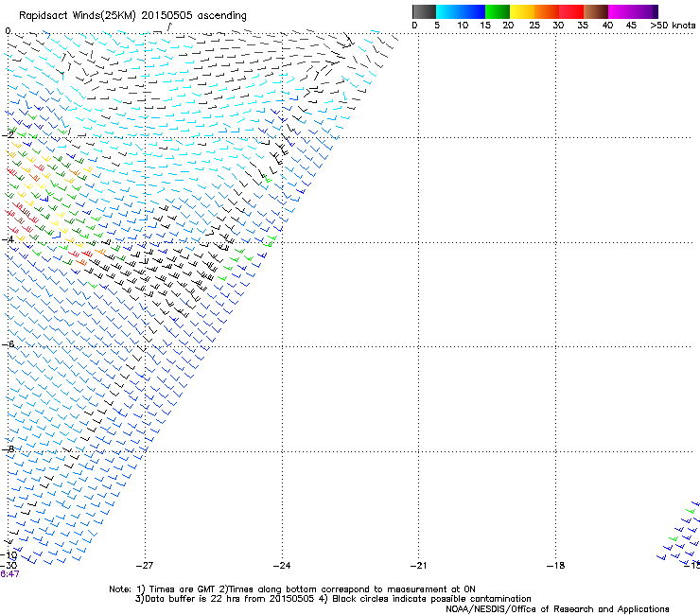Viewport: 700px width, 615px height.
Task: Click the '0' latitude label at the top-left axis
Action: [x=8, y=31]
